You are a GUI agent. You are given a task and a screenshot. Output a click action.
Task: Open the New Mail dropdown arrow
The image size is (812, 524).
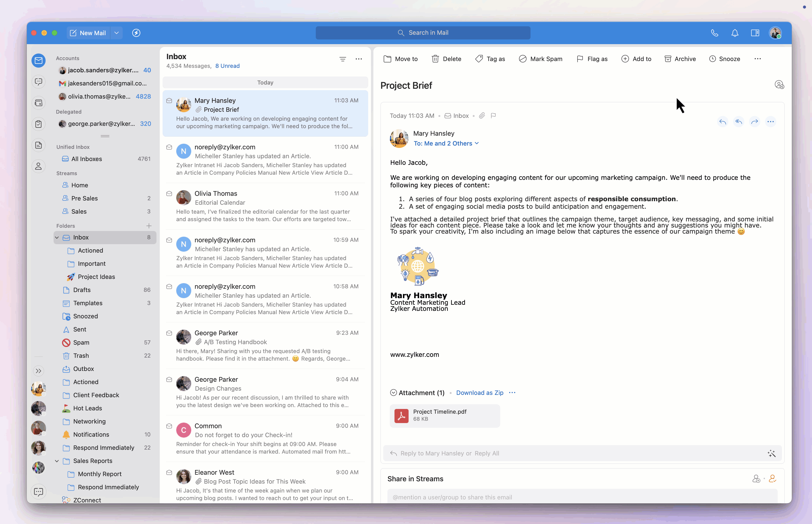tap(117, 33)
